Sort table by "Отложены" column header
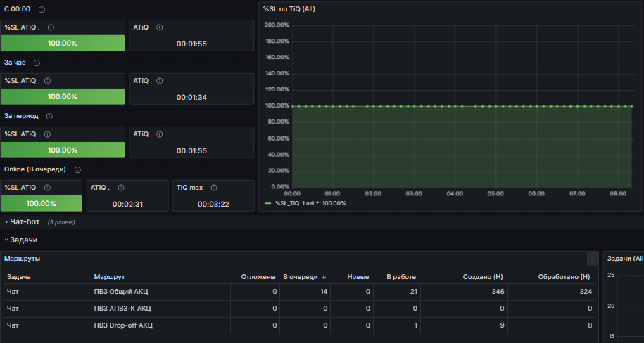 [258, 277]
